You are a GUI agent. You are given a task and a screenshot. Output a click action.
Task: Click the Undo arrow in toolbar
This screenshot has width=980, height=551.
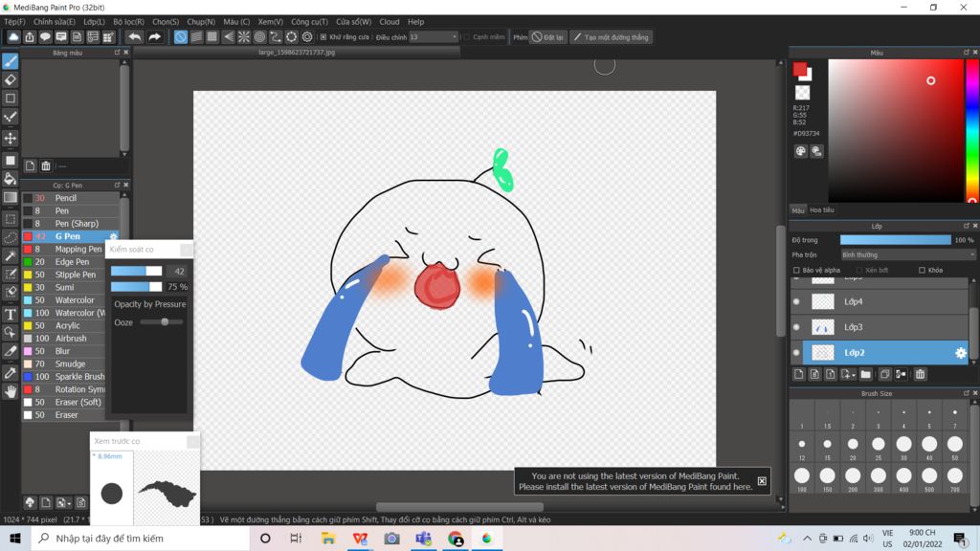(x=134, y=37)
